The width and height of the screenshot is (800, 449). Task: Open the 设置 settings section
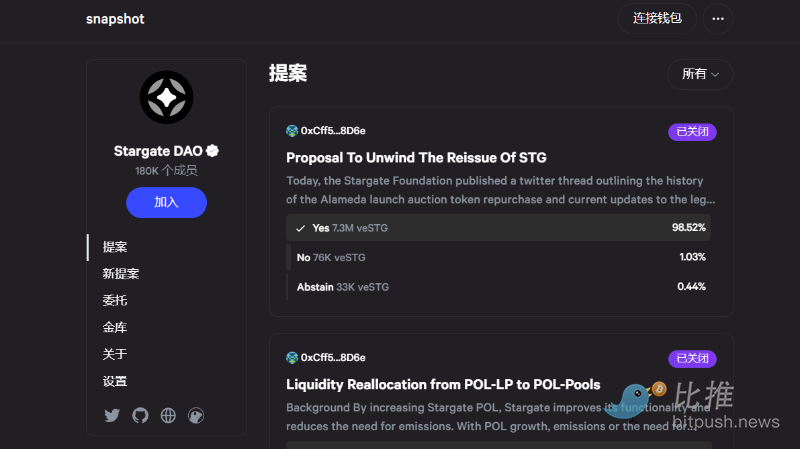point(115,381)
